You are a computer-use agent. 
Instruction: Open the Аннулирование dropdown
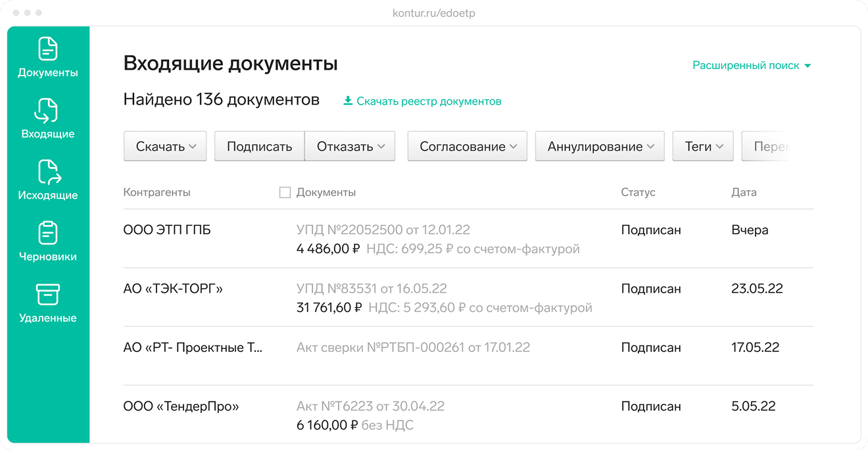click(x=600, y=146)
